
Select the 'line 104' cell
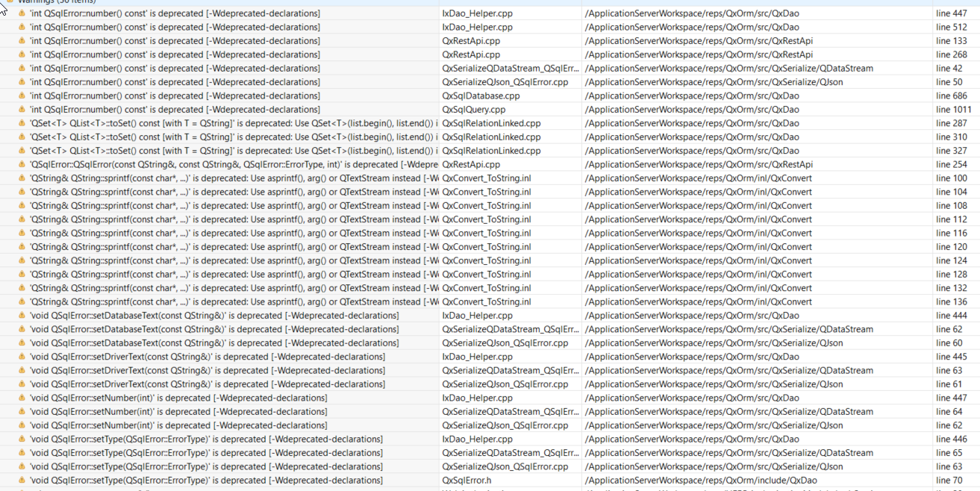pos(951,192)
